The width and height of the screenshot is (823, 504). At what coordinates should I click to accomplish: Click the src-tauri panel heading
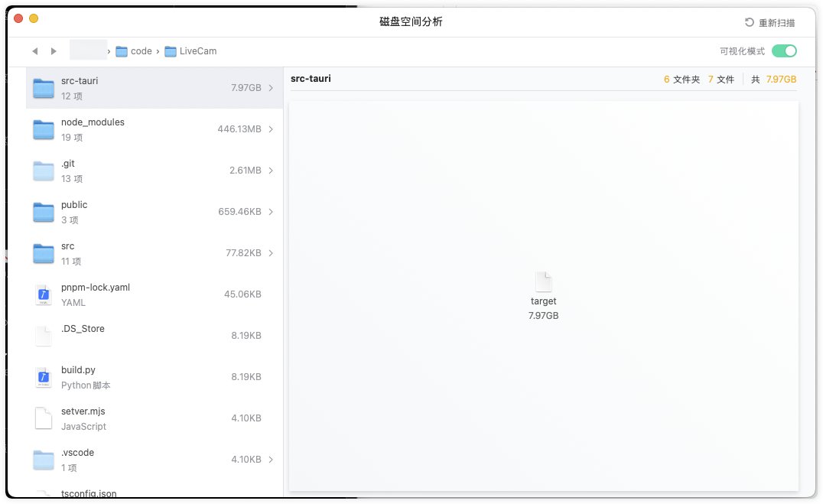coord(311,78)
